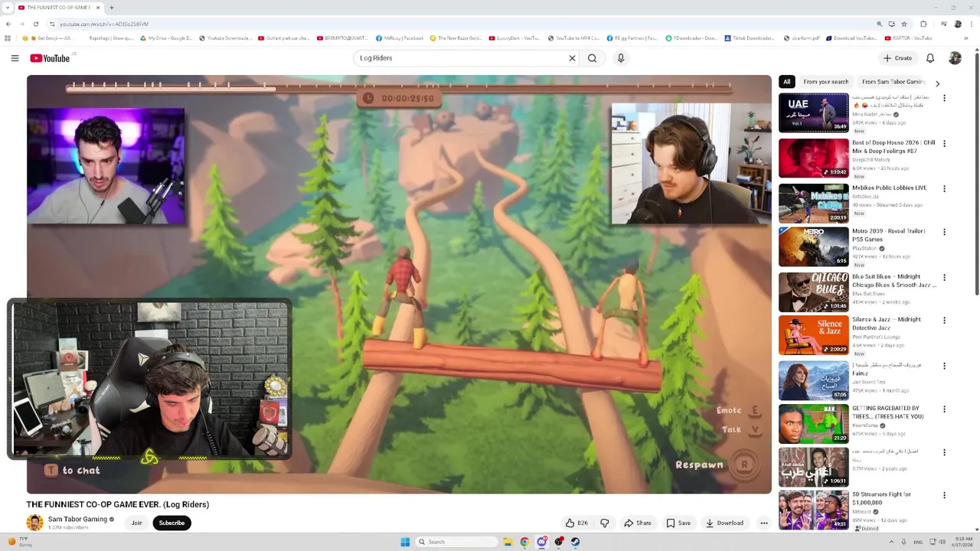Bookmark this page with the star icon
The image size is (980, 551).
[904, 24]
